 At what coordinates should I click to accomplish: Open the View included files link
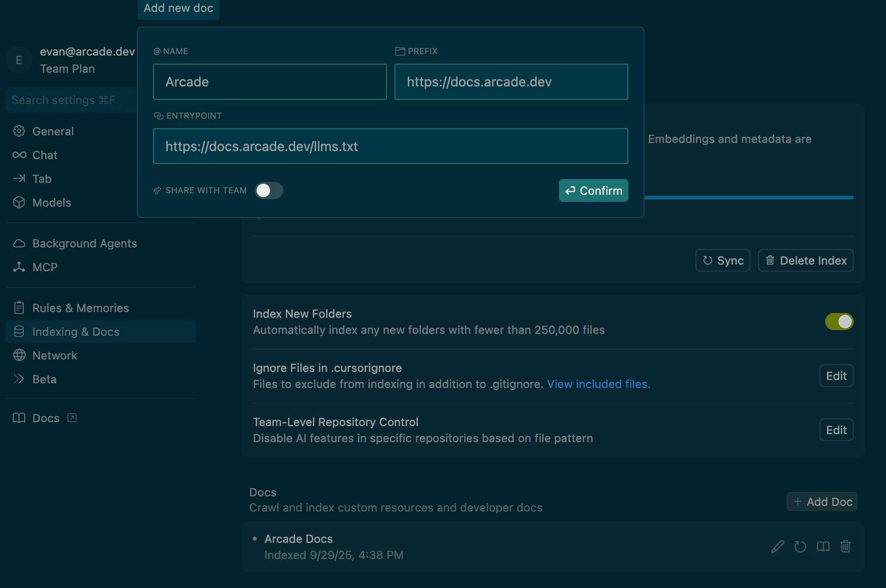click(x=598, y=384)
